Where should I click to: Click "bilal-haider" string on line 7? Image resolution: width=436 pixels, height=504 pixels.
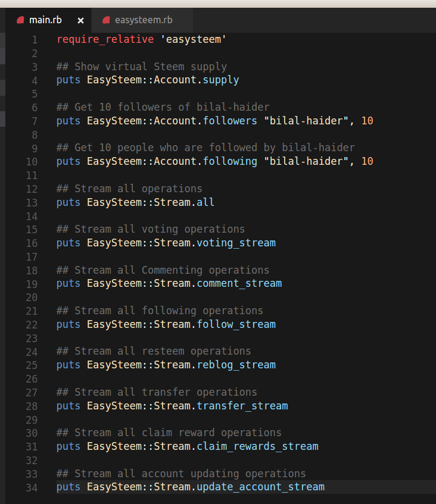tap(306, 121)
